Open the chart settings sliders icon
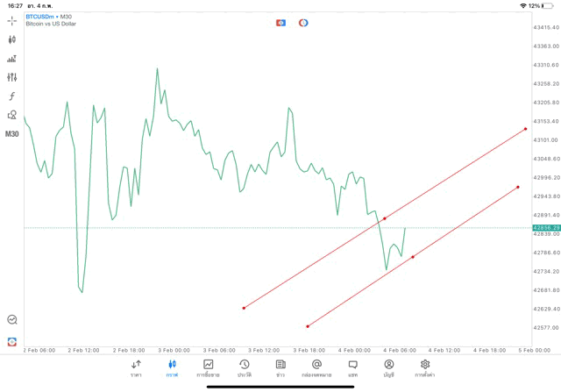 [12, 77]
